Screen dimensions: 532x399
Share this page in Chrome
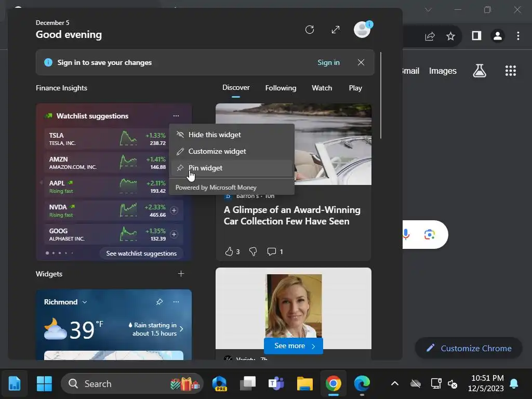430,36
